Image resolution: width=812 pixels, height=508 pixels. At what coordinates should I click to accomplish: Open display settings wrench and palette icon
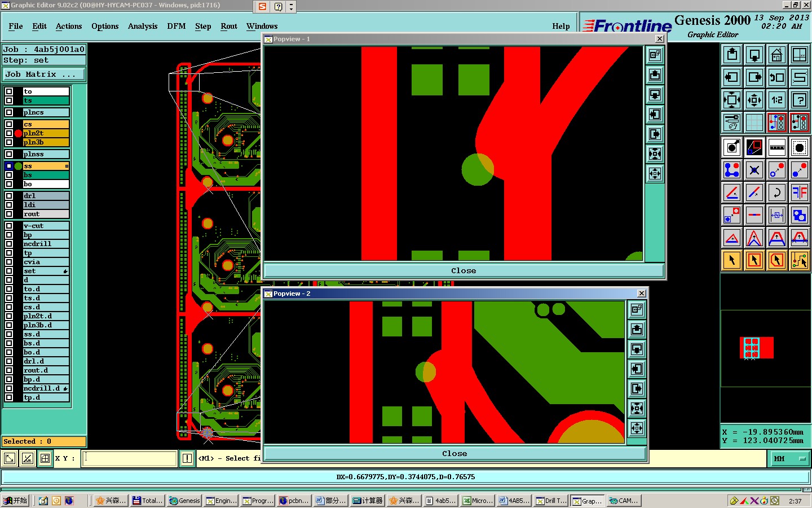pos(732,122)
